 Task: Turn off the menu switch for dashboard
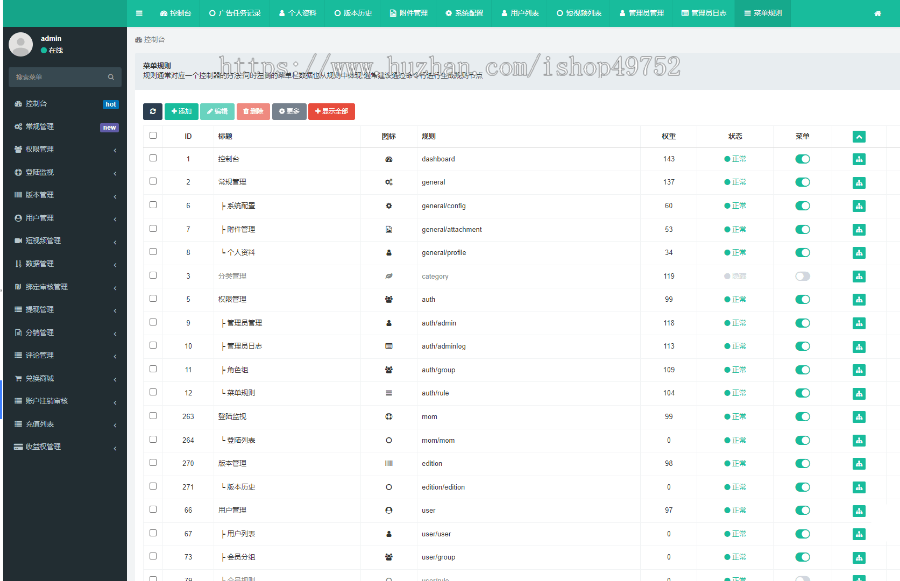pos(802,159)
